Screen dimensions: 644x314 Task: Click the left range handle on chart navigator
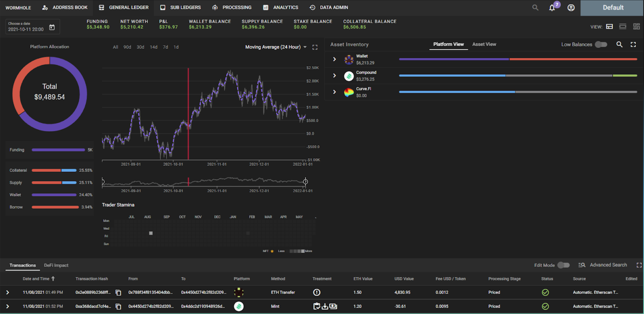(x=103, y=182)
